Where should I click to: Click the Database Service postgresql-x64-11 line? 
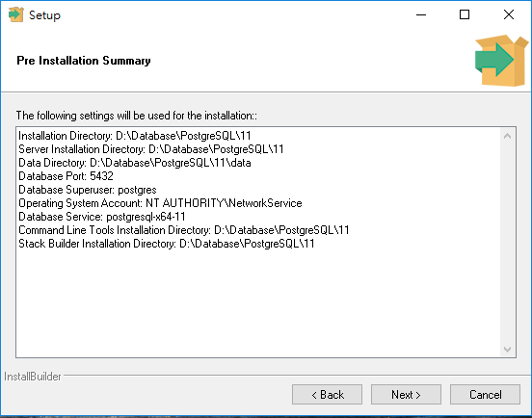102,217
